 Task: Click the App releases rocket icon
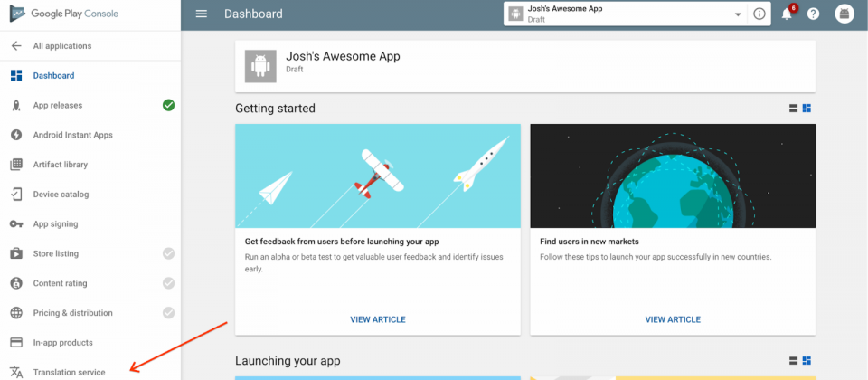coord(16,105)
